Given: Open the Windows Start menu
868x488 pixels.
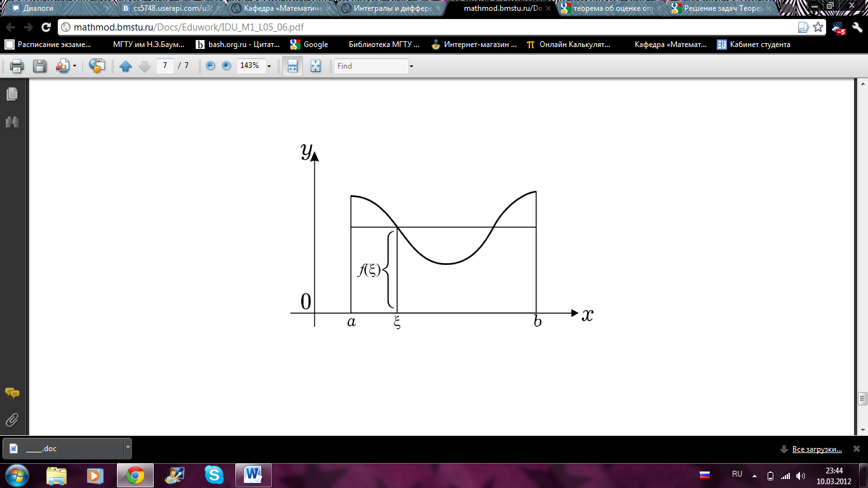Looking at the screenshot, I should 16,475.
